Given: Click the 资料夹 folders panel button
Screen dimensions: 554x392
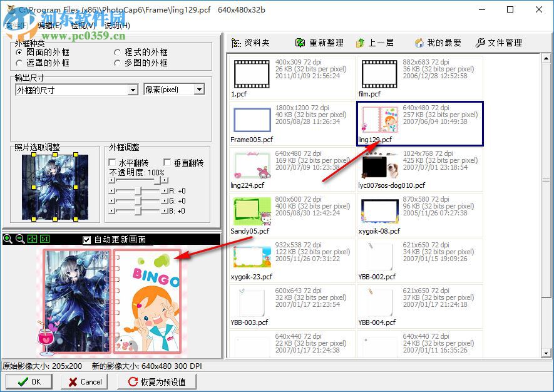Looking at the screenshot, I should 250,43.
